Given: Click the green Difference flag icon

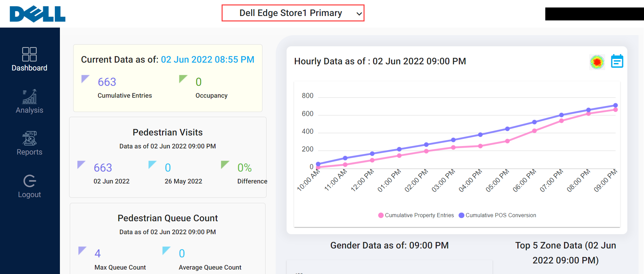Looking at the screenshot, I should tap(225, 165).
